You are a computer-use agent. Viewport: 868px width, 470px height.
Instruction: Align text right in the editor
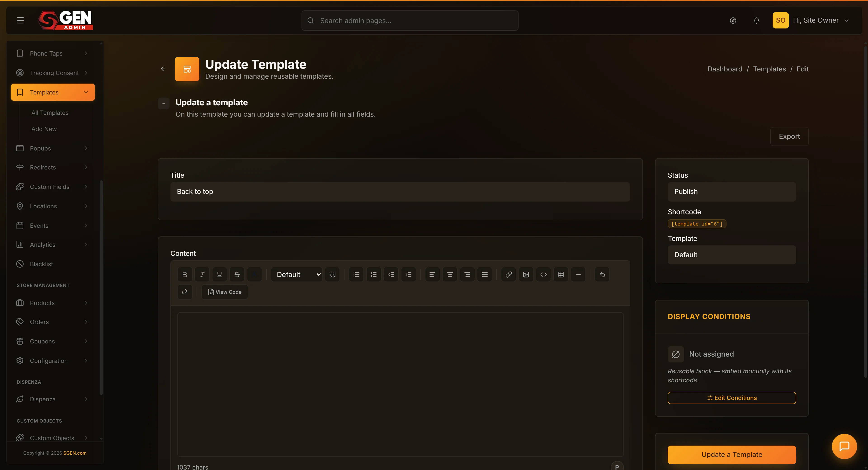click(x=467, y=275)
